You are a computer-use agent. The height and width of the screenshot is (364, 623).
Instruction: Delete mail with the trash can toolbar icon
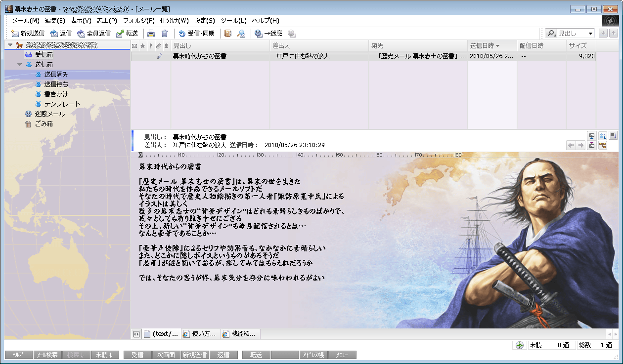click(165, 34)
